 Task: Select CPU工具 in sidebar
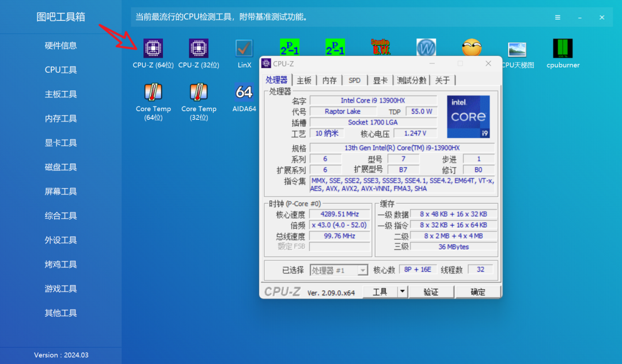tap(60, 70)
